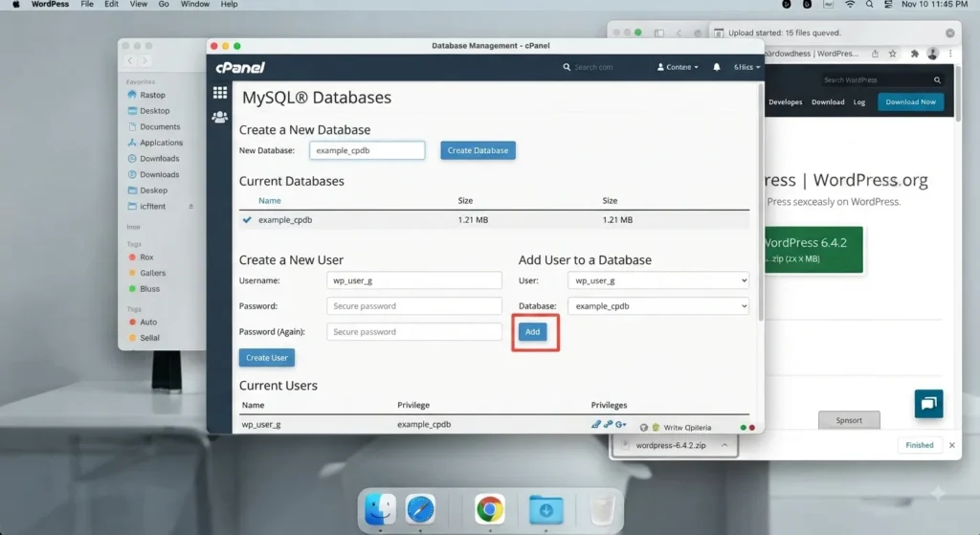Open the Go menu
The height and width of the screenshot is (535, 980).
tap(164, 5)
